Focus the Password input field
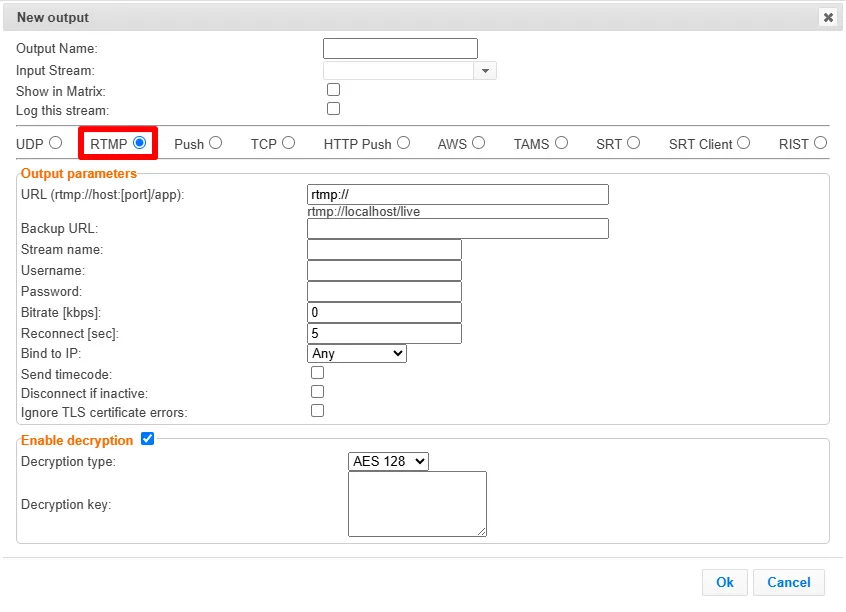The image size is (846, 612). pyautogui.click(x=384, y=292)
